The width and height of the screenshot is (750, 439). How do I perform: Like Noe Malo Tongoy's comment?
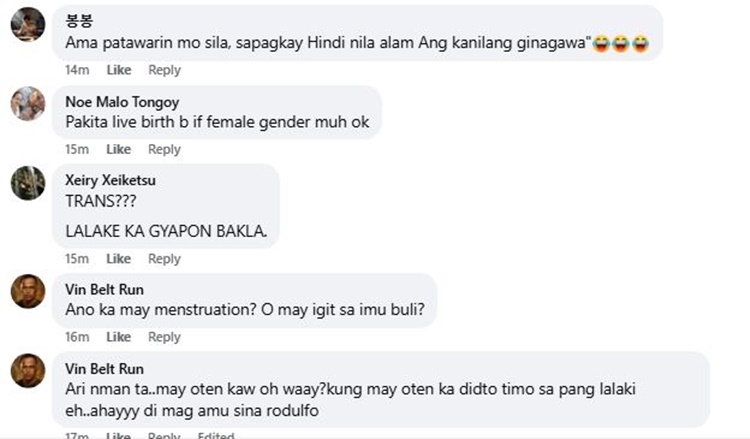119,149
